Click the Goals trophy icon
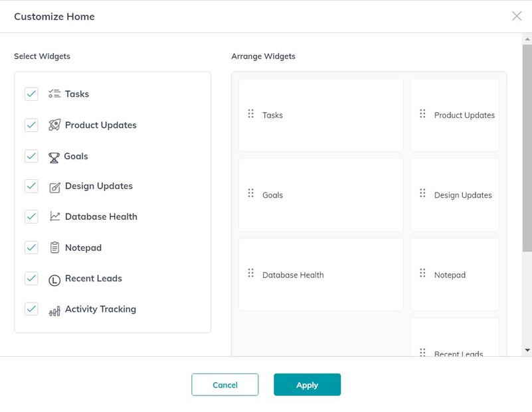 click(54, 157)
